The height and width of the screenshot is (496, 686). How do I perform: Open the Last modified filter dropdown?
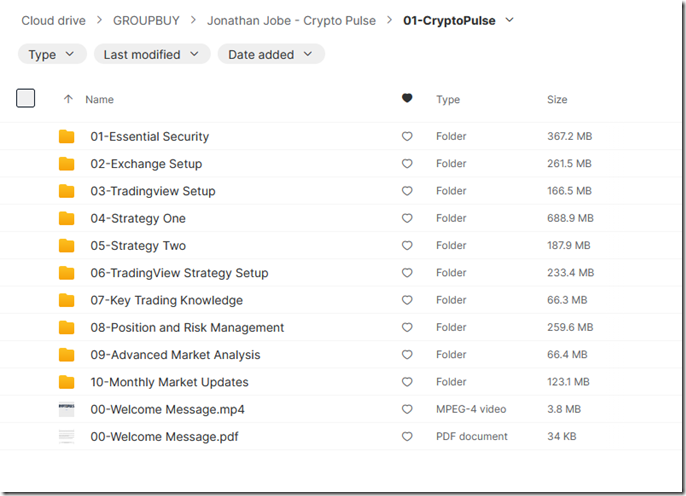[152, 54]
